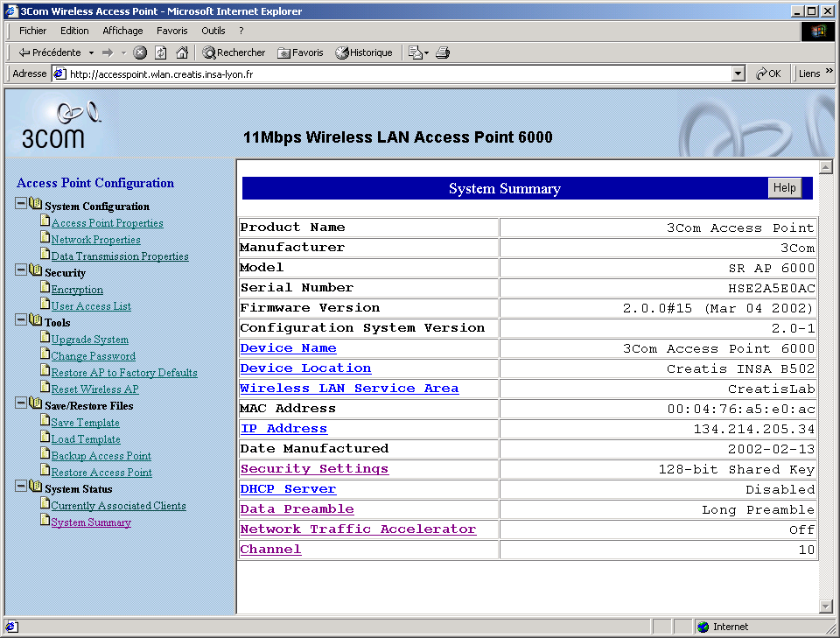The height and width of the screenshot is (638, 840).
Task: Click the page icon beside Access Point Properties
Action: (x=45, y=220)
